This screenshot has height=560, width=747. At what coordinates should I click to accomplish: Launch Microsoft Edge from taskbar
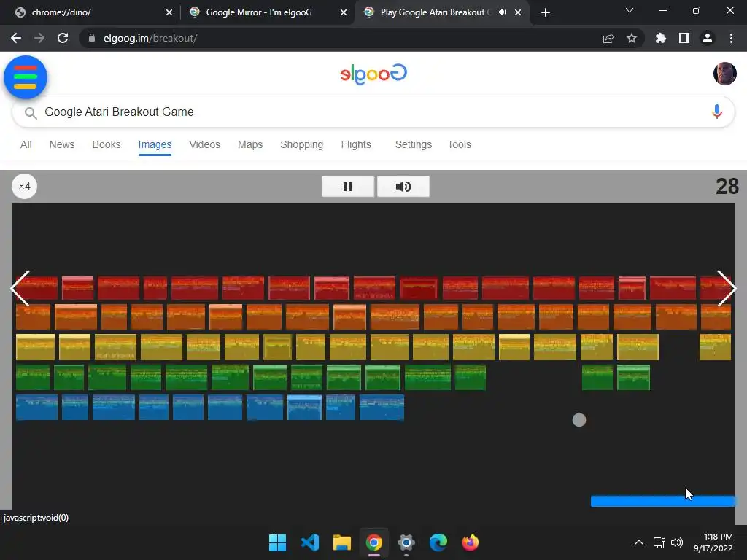[x=438, y=542]
